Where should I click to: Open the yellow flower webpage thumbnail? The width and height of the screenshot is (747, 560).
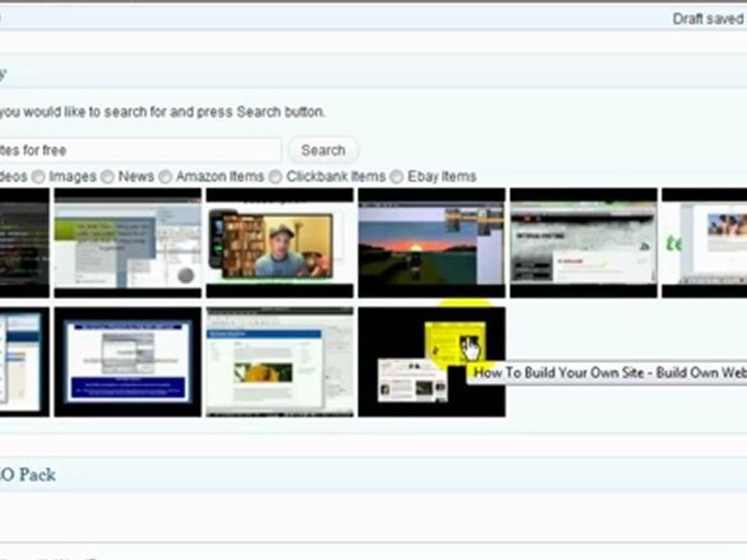(x=279, y=362)
